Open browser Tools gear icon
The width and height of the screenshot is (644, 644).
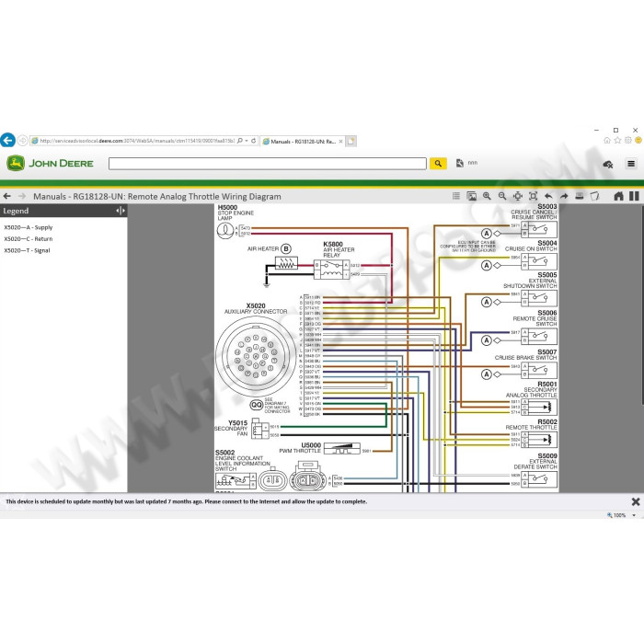click(628, 141)
